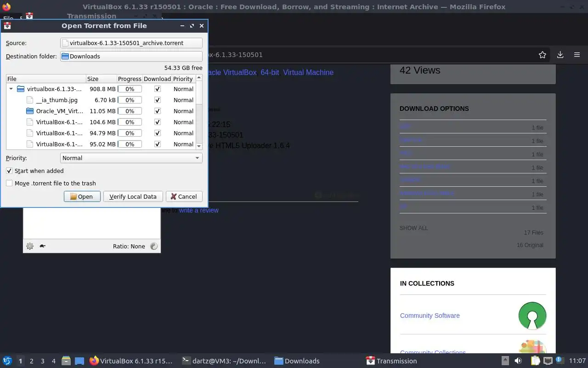This screenshot has width=588, height=368.
Task: Click the file icon of the 95.02 MB row
Action: point(30,144)
